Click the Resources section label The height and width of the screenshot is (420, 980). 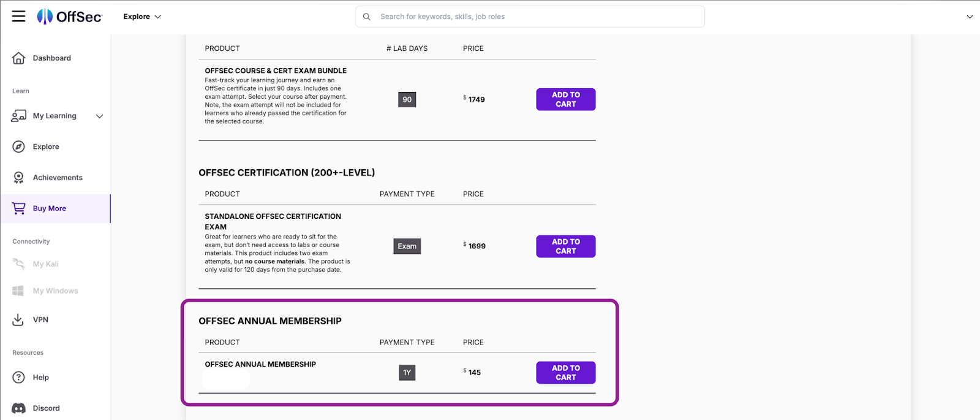(28, 353)
